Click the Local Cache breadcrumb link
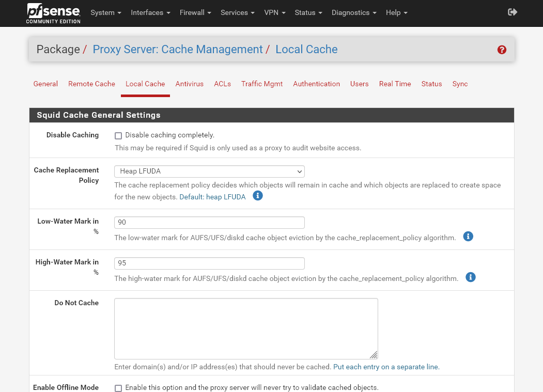The image size is (543, 392). coord(306,50)
